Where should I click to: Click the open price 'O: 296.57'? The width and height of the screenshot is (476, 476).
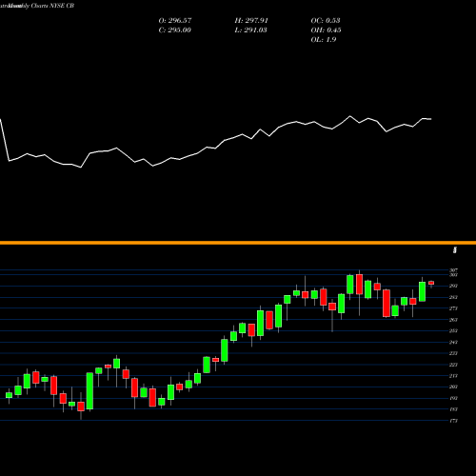tap(175, 21)
